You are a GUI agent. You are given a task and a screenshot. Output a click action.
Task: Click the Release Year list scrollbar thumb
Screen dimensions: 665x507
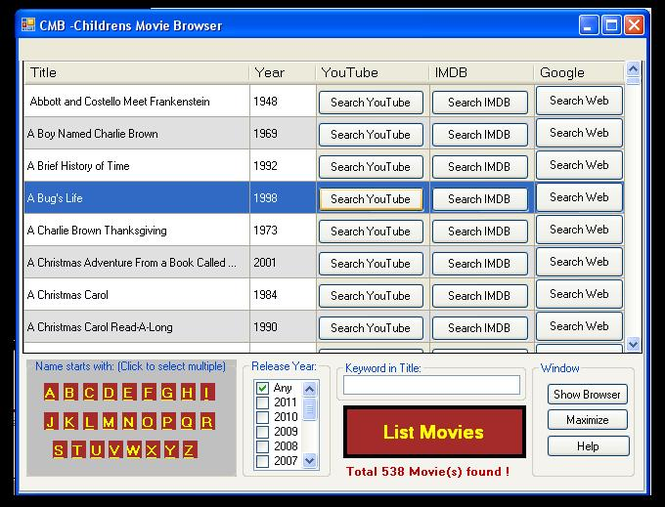pyautogui.click(x=310, y=409)
